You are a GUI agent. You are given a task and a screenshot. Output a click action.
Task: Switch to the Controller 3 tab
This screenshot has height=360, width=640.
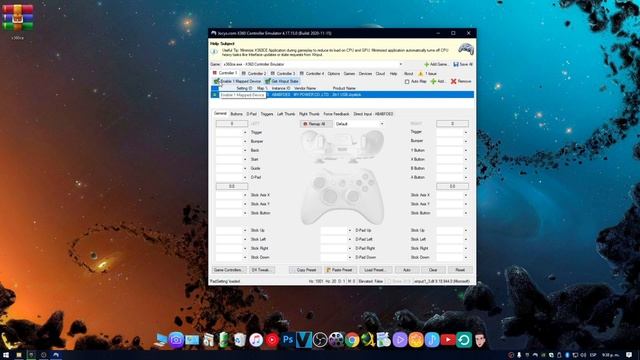tap(283, 74)
